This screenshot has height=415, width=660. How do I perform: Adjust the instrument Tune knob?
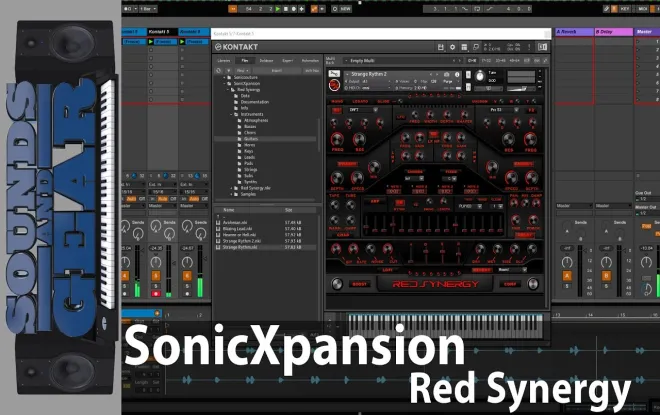pyautogui.click(x=479, y=76)
